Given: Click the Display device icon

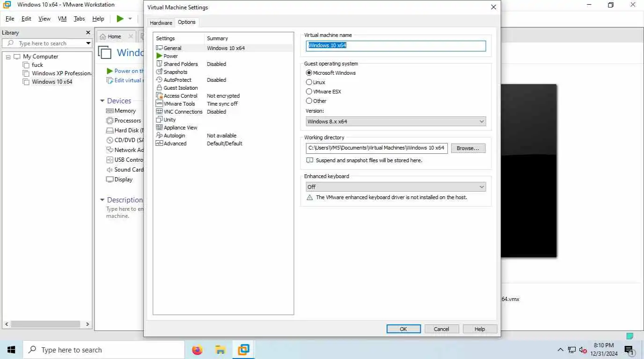Looking at the screenshot, I should (110, 179).
